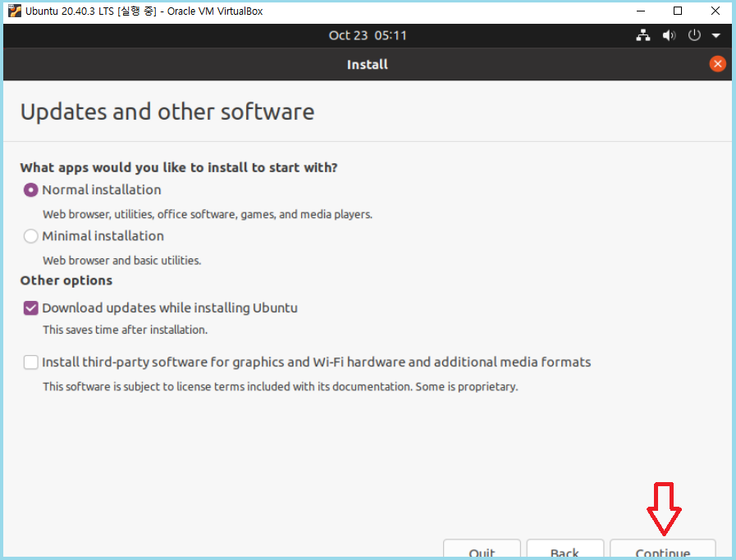Click text 'This saves time after installation.'
The height and width of the screenshot is (560, 736).
(x=126, y=330)
